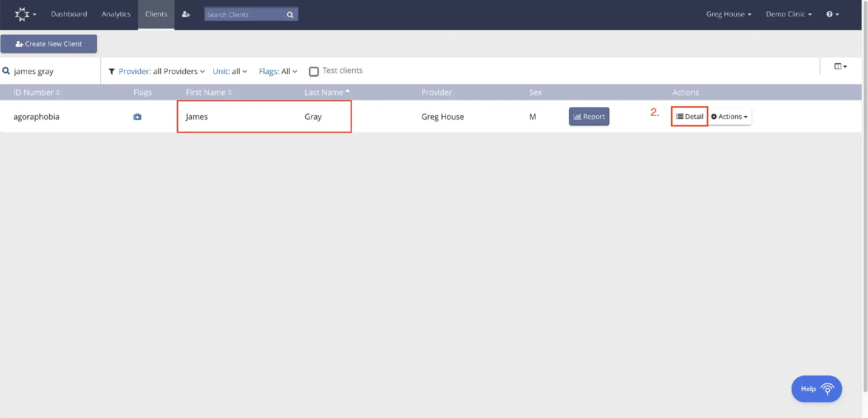Click the medical flag icon in James Gray's row
868x418 pixels.
click(137, 116)
